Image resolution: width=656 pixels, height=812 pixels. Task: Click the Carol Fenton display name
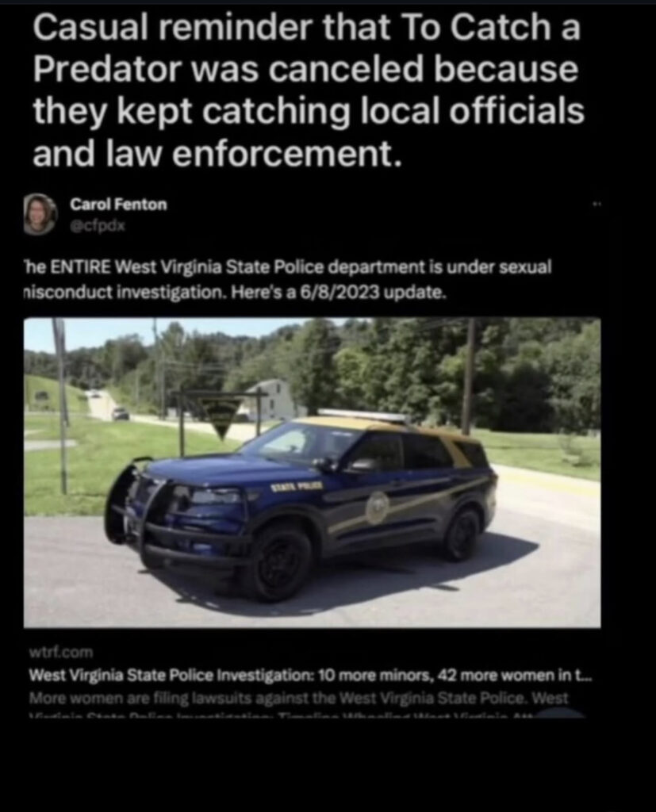pos(119,204)
